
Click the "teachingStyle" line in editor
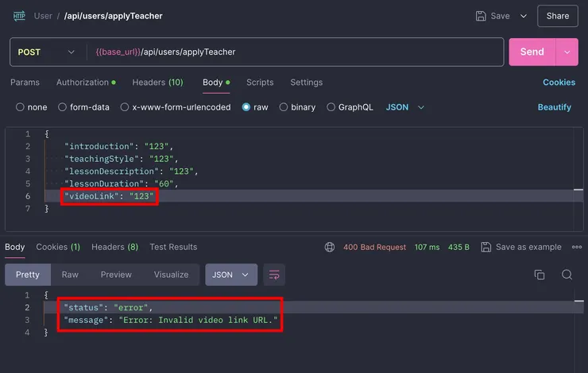(x=121, y=159)
